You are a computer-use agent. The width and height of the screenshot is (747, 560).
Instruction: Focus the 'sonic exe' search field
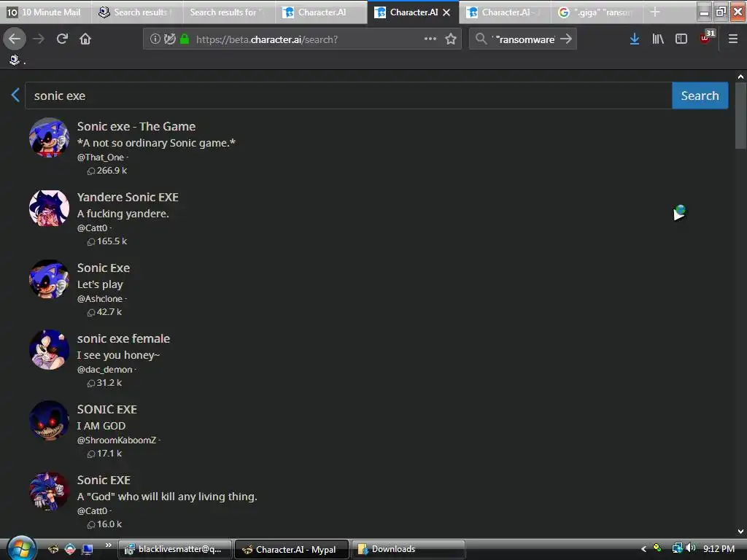tap(348, 96)
